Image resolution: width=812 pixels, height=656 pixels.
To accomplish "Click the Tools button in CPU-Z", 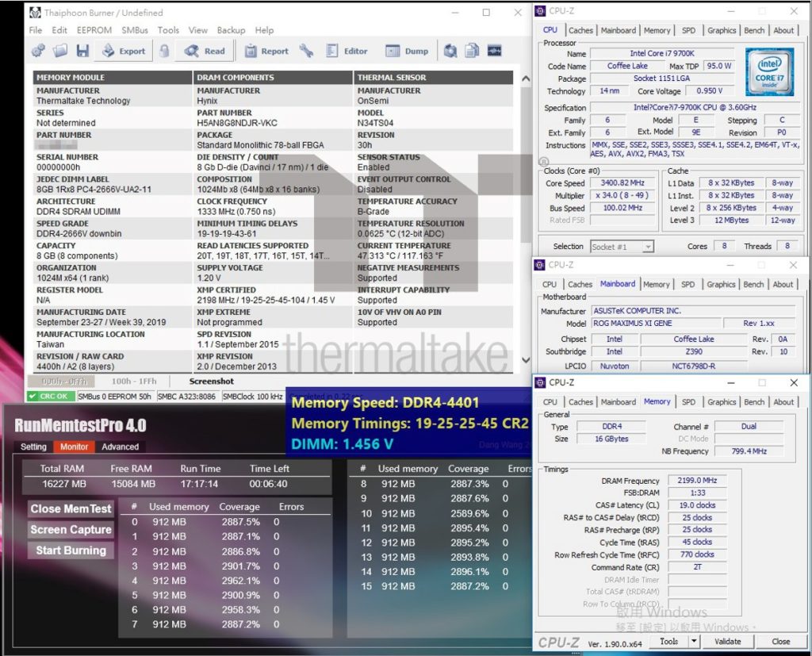I will pos(668,642).
